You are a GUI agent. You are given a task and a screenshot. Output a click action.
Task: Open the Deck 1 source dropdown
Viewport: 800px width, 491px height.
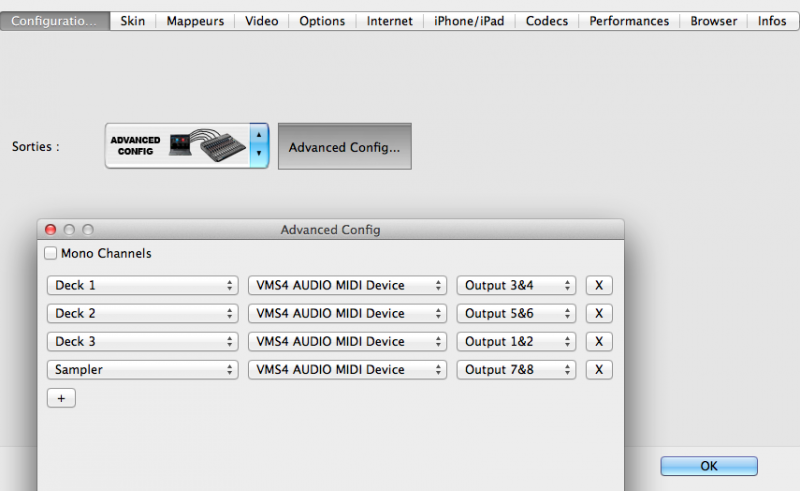(x=142, y=285)
